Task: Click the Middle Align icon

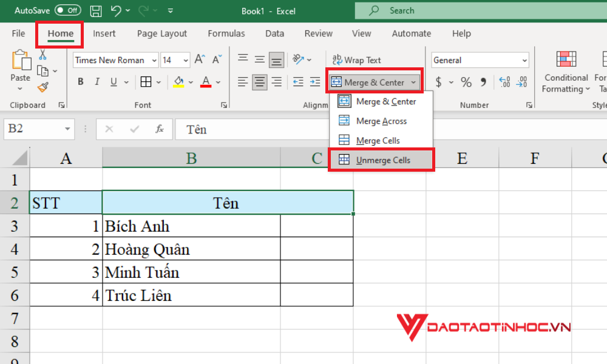Action: click(x=259, y=59)
